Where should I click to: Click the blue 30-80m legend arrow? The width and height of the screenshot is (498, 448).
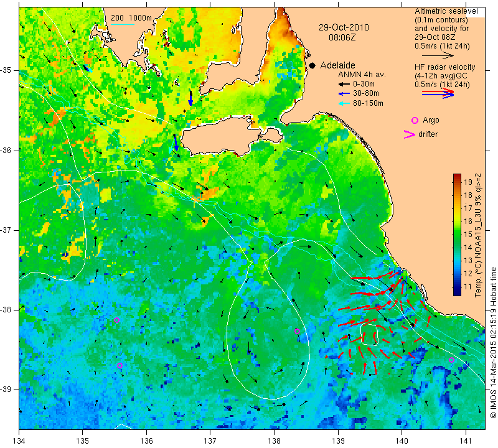344,94
